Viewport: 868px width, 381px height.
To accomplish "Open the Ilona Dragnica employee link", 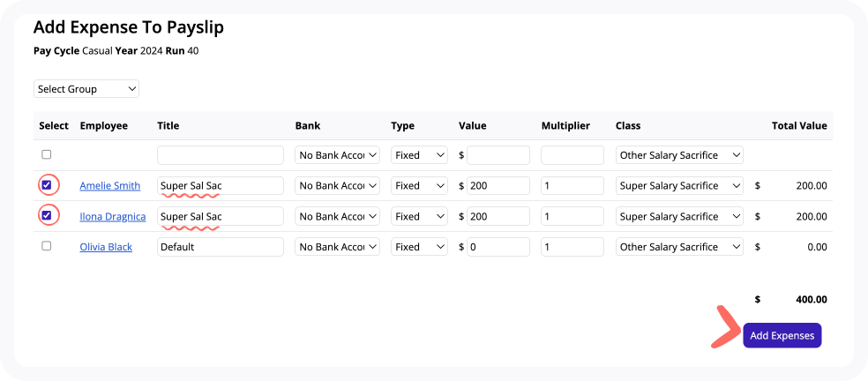I will tap(112, 216).
